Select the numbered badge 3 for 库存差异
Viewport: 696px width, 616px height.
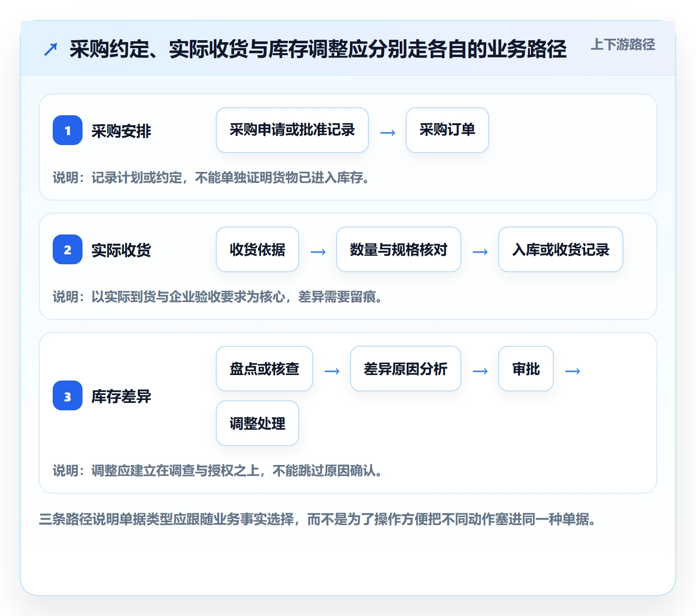pyautogui.click(x=68, y=395)
